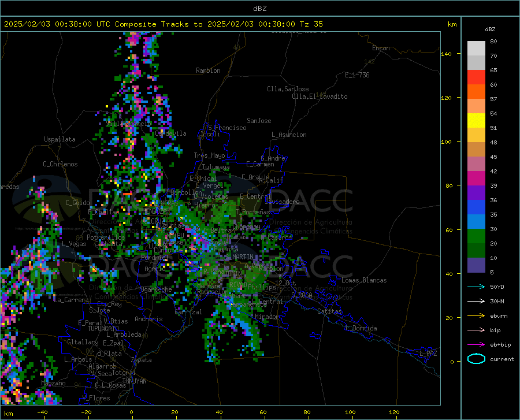Screen dimensions: 520x420
Task: Click the 'Clla.El_Cavadito' map label
Action: (320, 96)
